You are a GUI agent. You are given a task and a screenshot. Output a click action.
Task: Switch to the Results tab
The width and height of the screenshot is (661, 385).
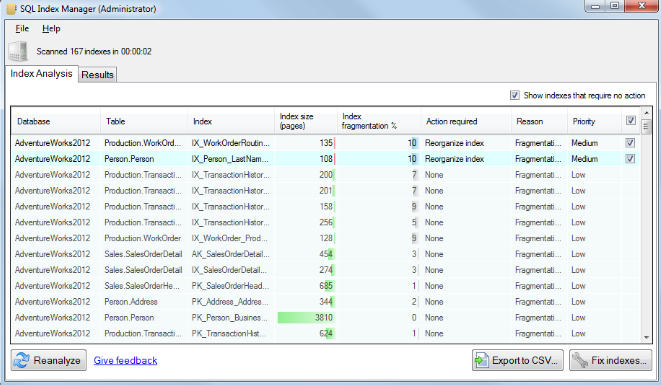[x=97, y=75]
